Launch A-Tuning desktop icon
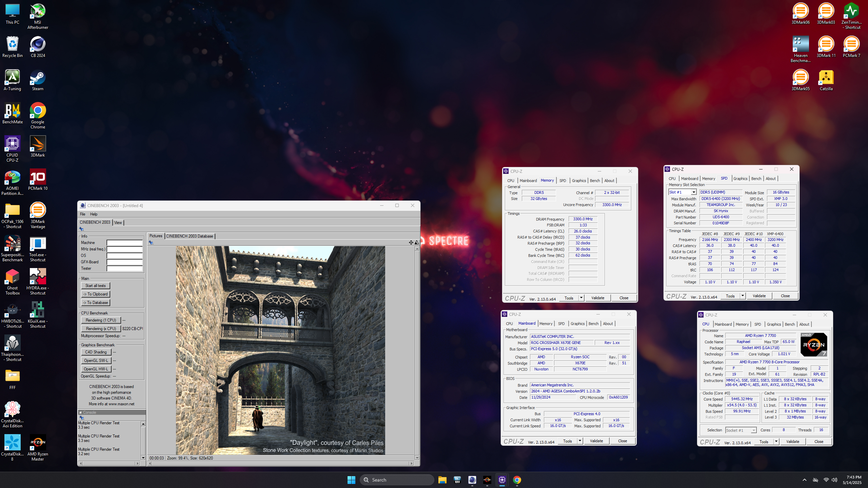Image resolution: width=868 pixels, height=488 pixels. coord(13,80)
